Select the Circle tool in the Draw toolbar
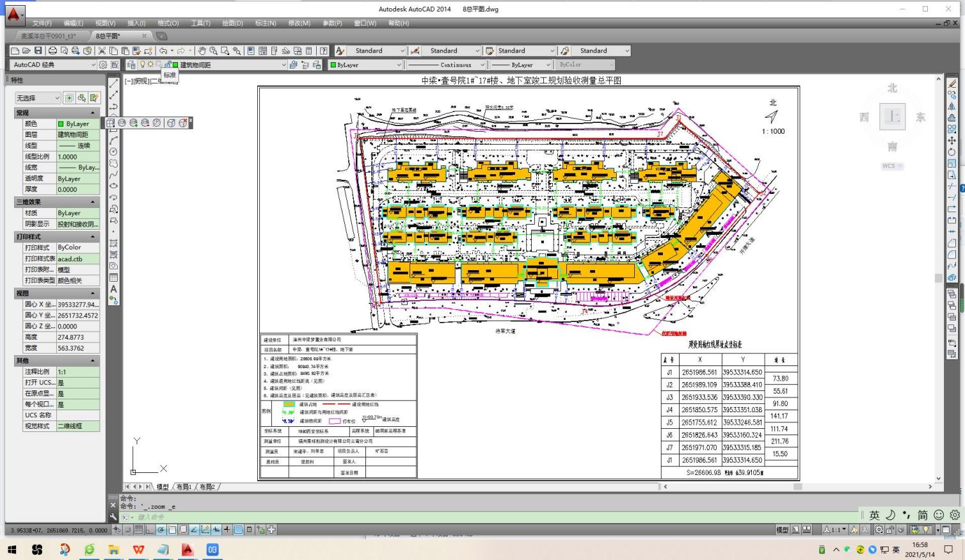 click(x=113, y=152)
